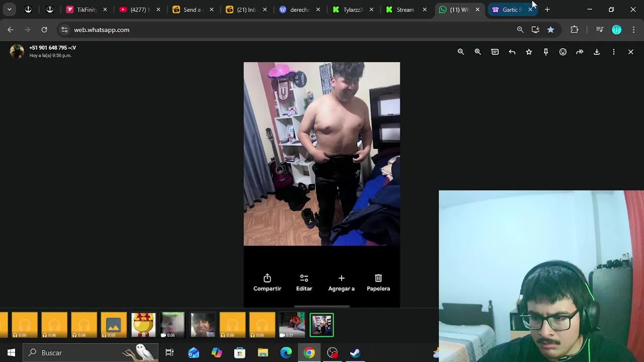
Task: Toggle the bookmark star for this page
Action: pyautogui.click(x=550, y=30)
